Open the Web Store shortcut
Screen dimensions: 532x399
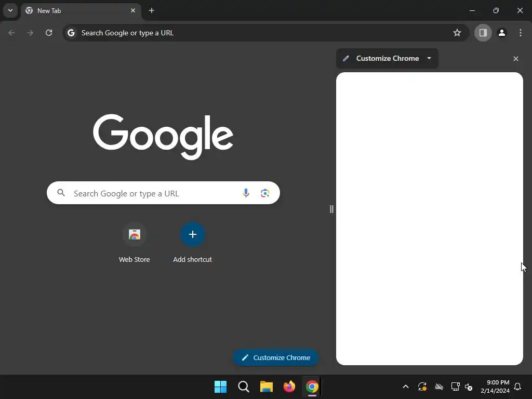click(x=135, y=243)
